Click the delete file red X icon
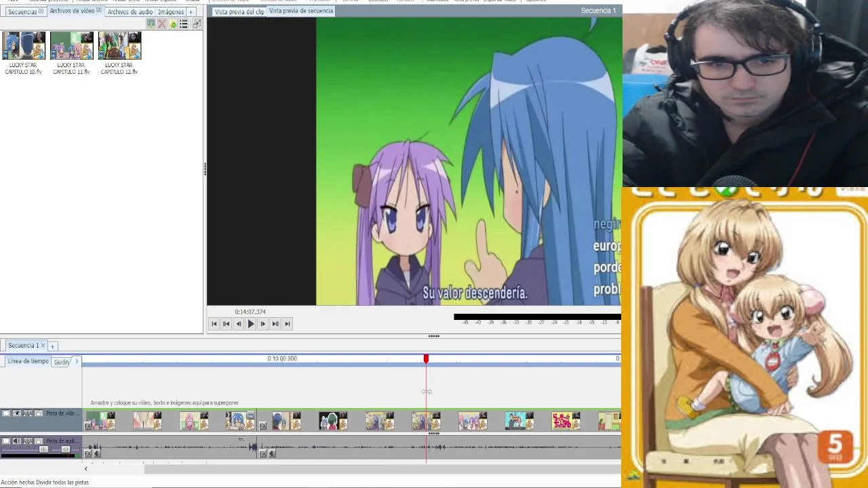 (x=161, y=24)
